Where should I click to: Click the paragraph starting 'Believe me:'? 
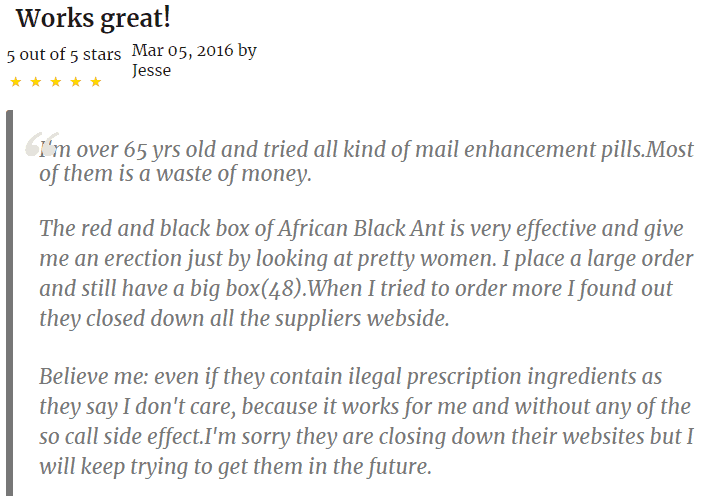pyautogui.click(x=366, y=422)
